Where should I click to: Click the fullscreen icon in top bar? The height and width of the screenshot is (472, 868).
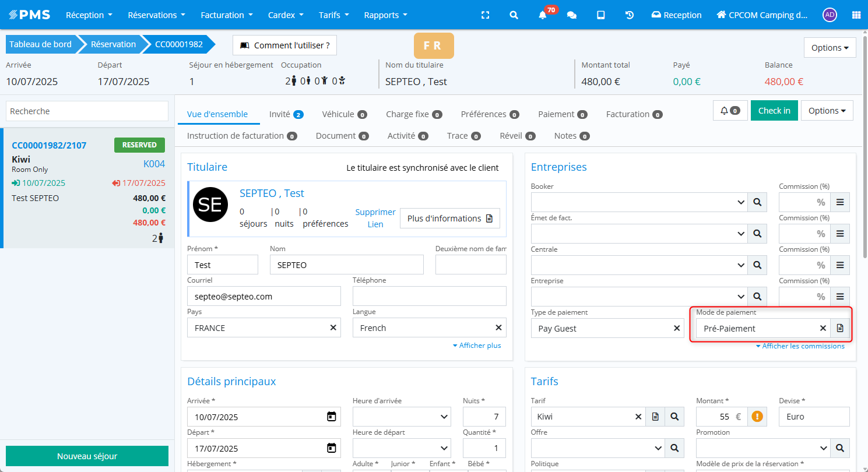click(x=485, y=15)
